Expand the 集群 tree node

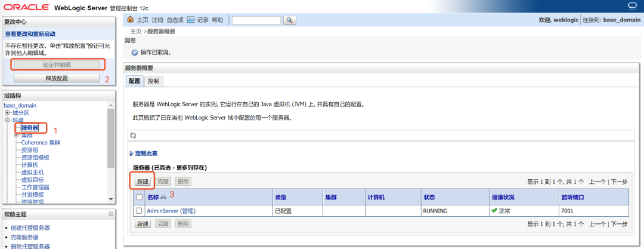point(16,135)
